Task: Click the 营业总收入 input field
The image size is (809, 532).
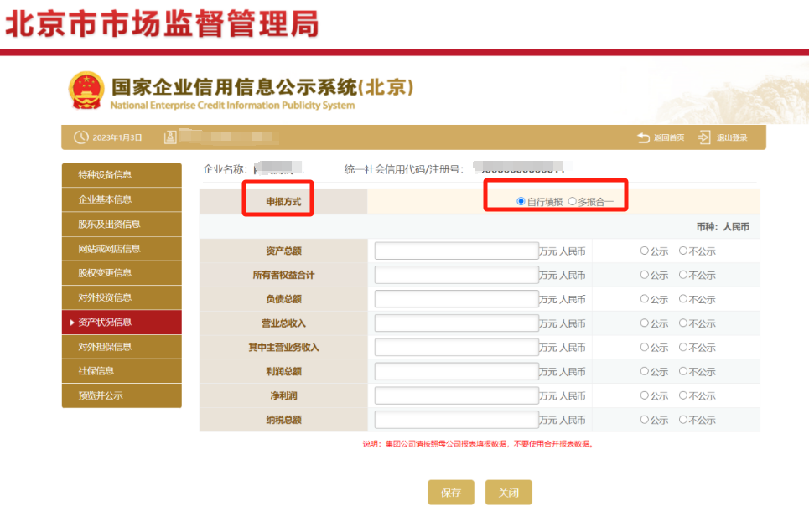Action: coord(456,323)
